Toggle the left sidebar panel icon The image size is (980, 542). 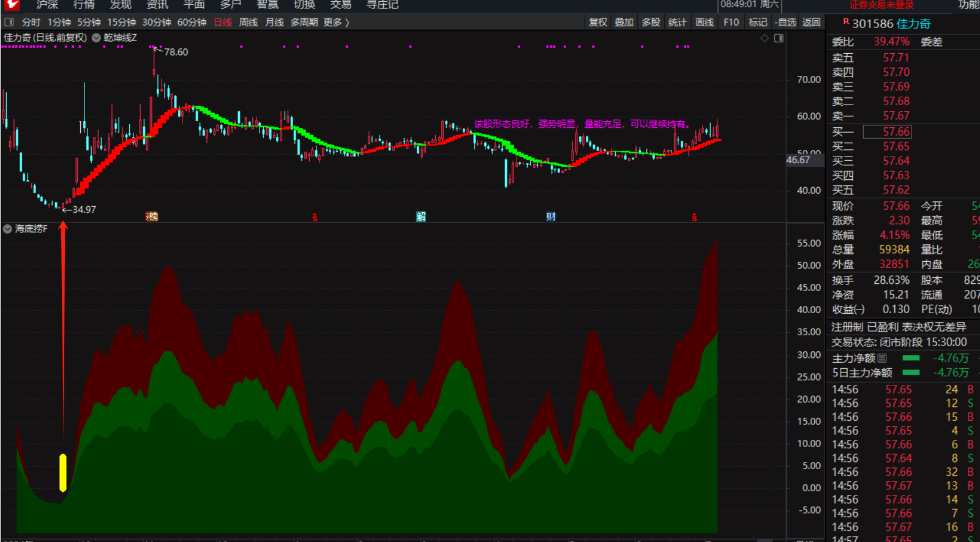coord(9,22)
